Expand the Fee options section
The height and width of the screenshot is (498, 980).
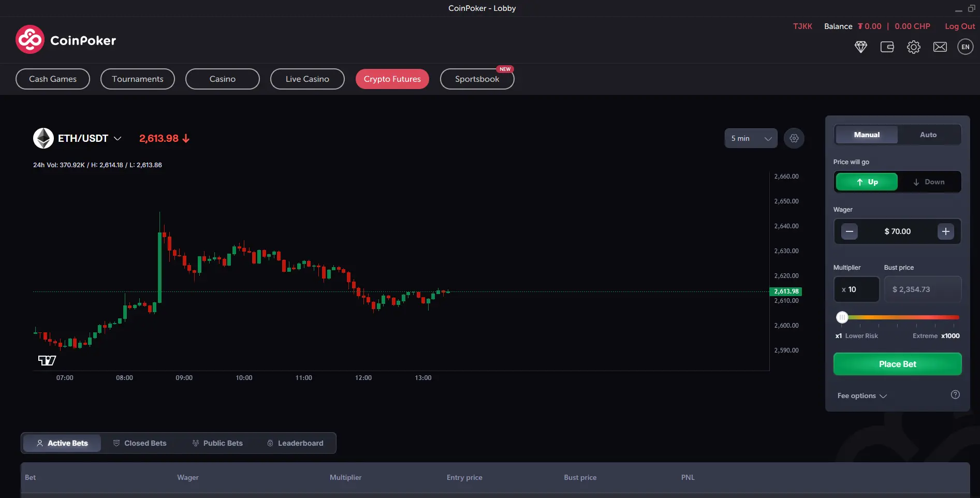click(861, 396)
